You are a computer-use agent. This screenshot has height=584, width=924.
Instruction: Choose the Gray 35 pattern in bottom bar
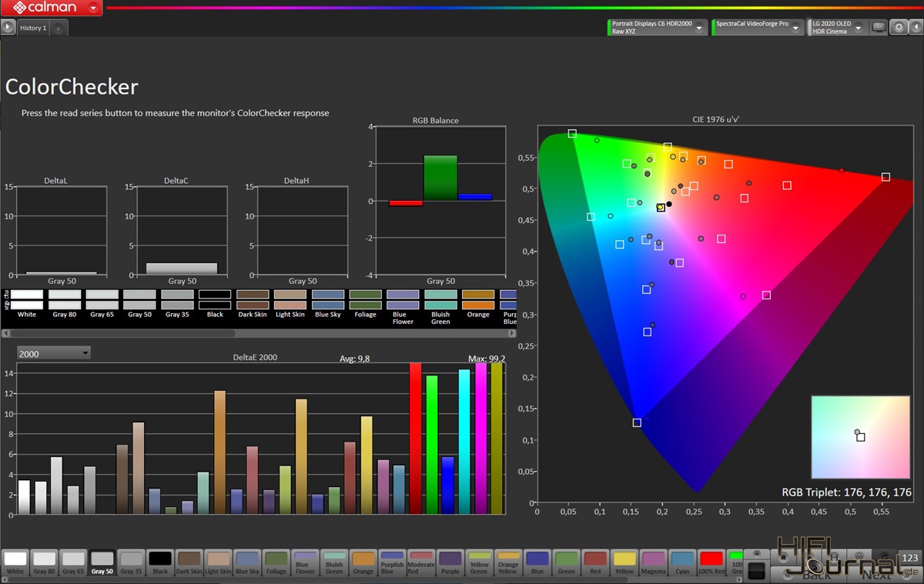(x=131, y=562)
